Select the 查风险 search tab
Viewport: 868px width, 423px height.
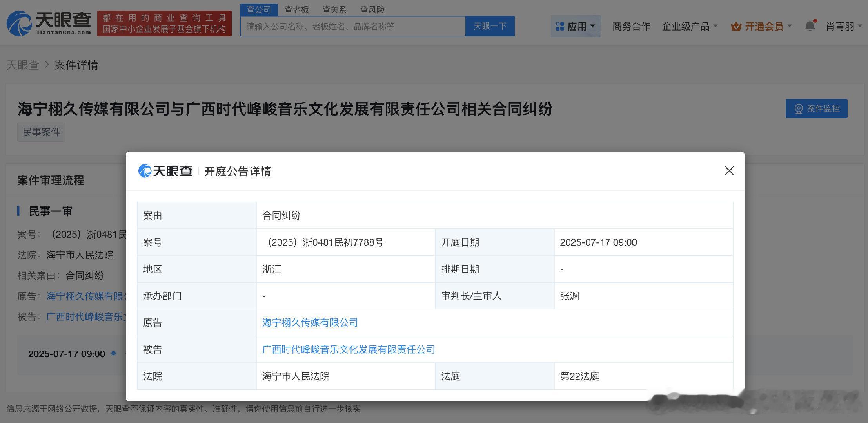pyautogui.click(x=372, y=9)
